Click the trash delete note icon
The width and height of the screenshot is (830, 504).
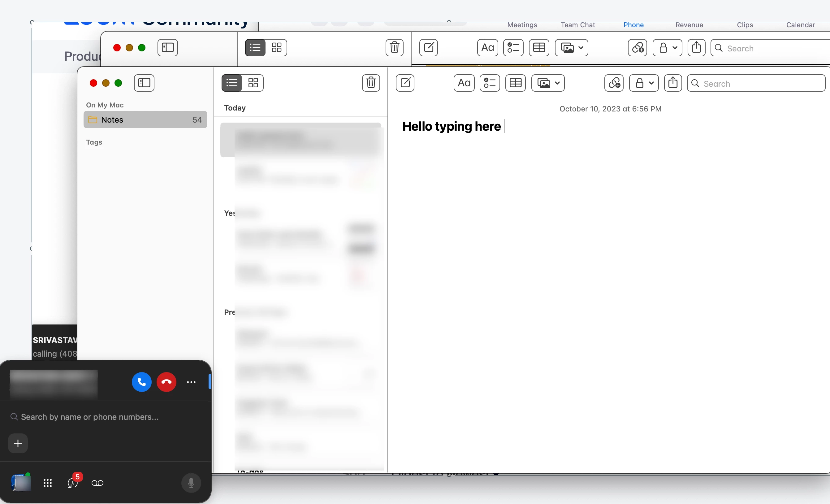371,83
